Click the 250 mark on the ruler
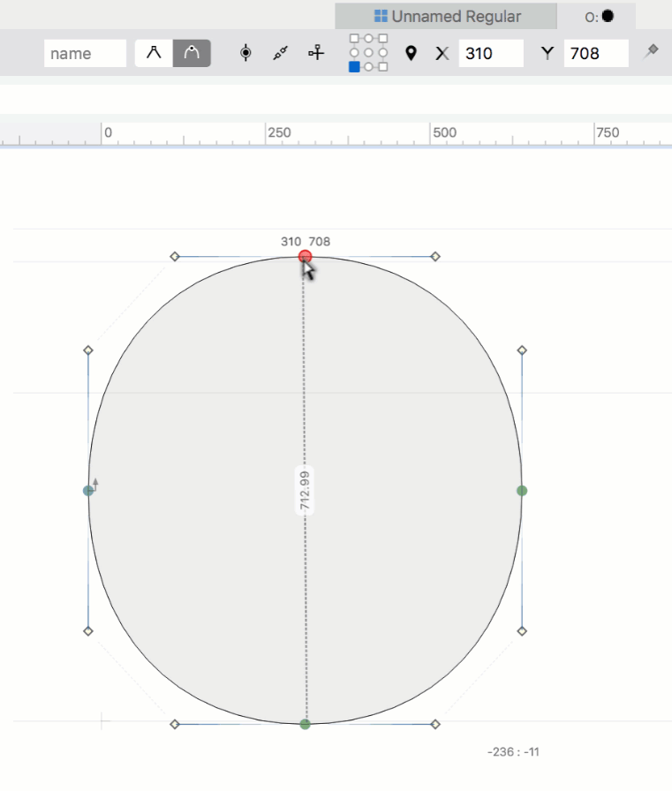Viewport: 672px width, 791px height. pos(279,132)
